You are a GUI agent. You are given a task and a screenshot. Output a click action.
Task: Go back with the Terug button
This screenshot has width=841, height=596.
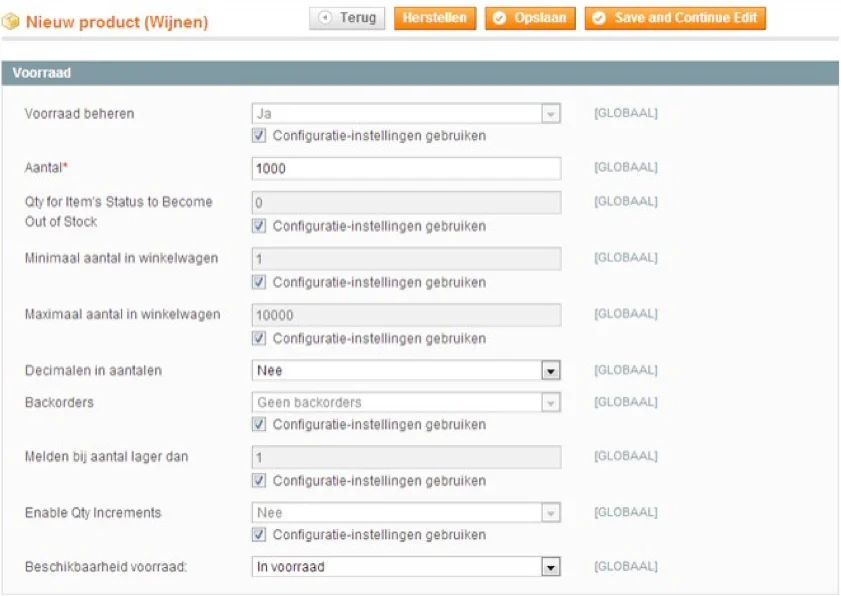click(x=347, y=18)
